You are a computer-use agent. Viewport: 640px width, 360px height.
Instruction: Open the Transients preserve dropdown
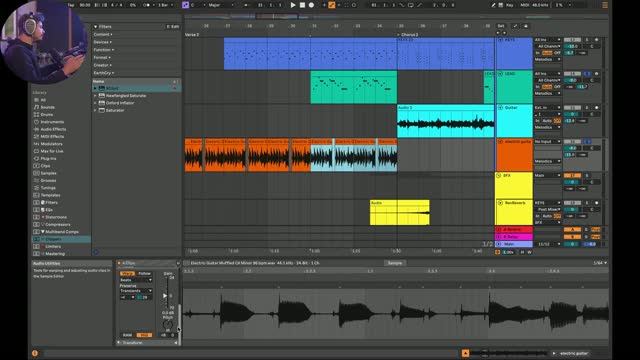(x=136, y=291)
